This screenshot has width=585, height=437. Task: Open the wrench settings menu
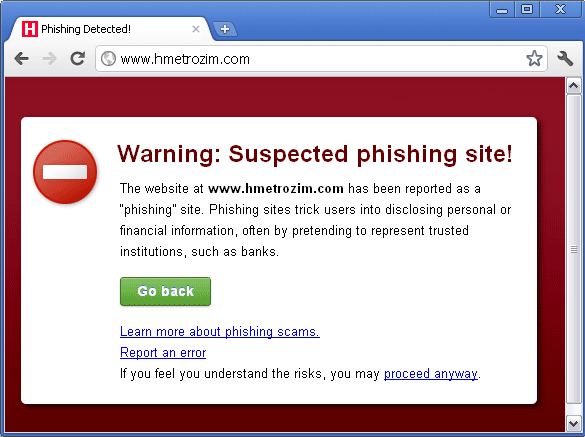565,59
